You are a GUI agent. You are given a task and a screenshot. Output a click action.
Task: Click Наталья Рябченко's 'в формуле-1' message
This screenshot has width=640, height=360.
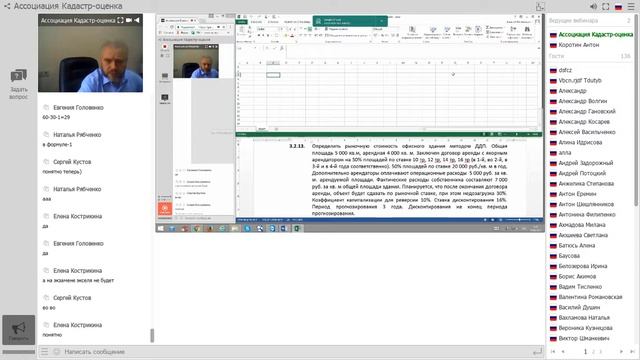point(58,144)
